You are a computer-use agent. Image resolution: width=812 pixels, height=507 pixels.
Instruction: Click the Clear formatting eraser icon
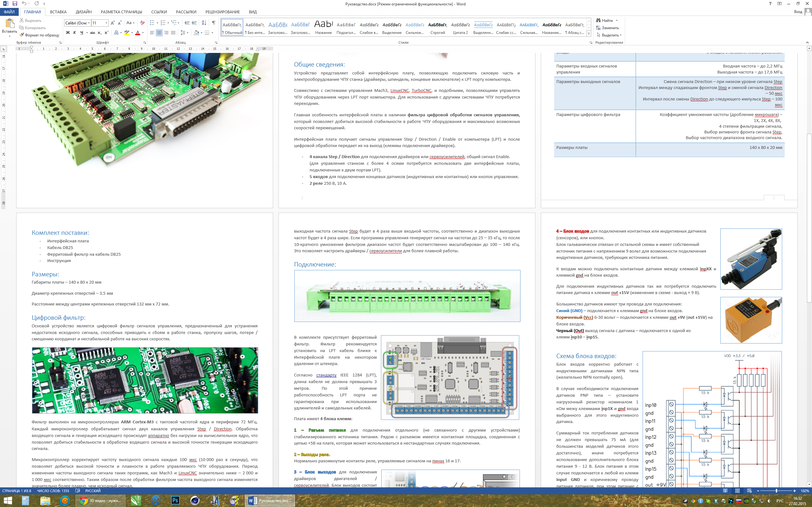coord(142,23)
